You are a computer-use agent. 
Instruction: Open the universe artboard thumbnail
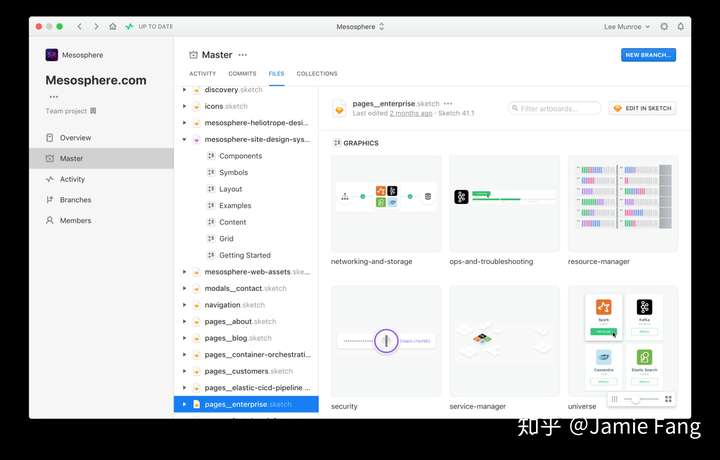coord(623,341)
